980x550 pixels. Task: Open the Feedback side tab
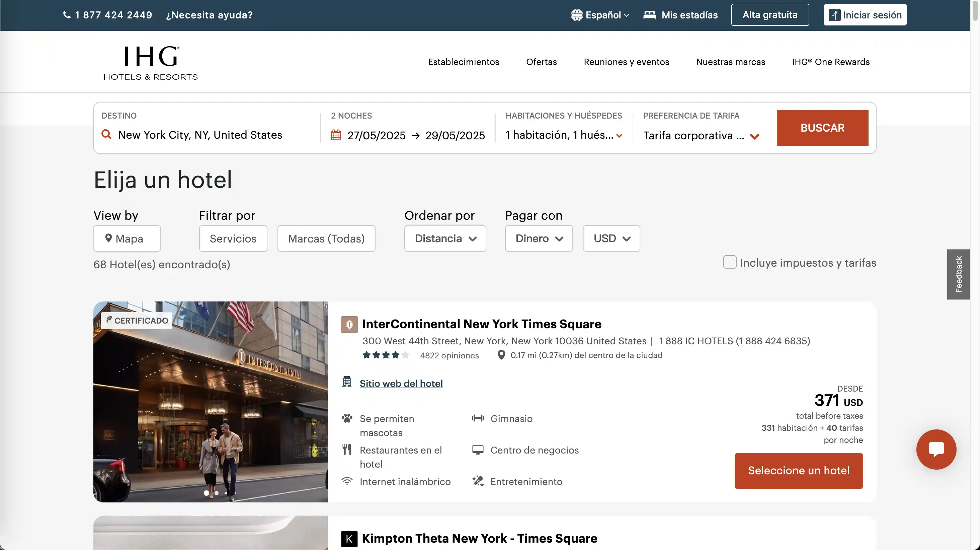click(958, 274)
